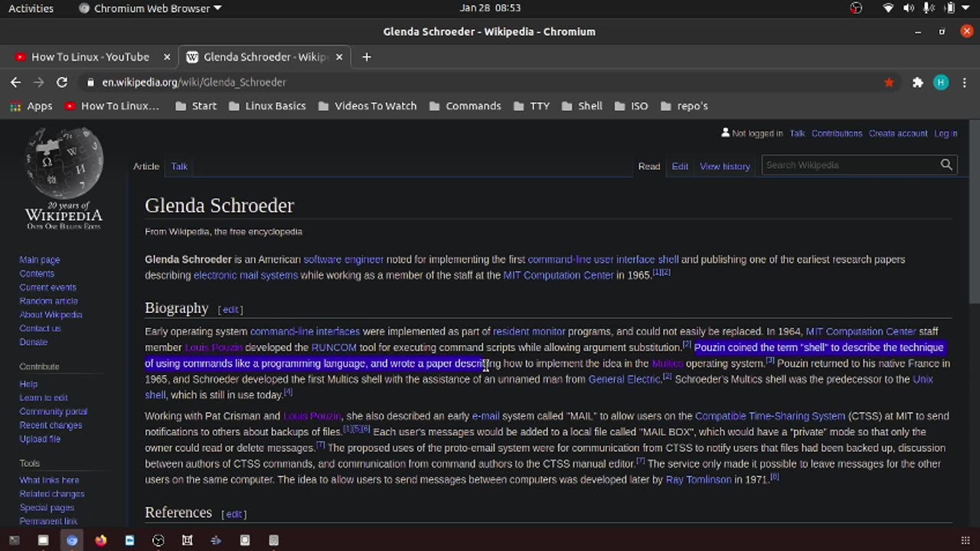Click the microphone icon in top bar
Screen dimensions: 980x551
point(929,8)
